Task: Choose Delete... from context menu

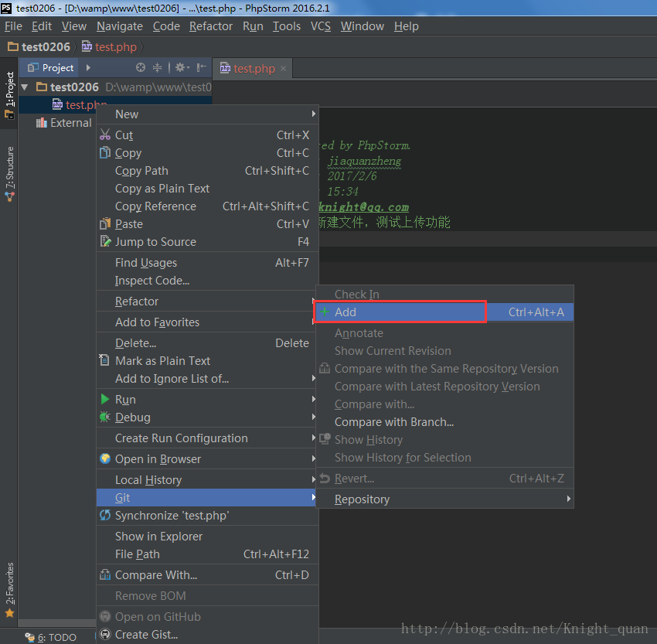Action: coord(136,342)
